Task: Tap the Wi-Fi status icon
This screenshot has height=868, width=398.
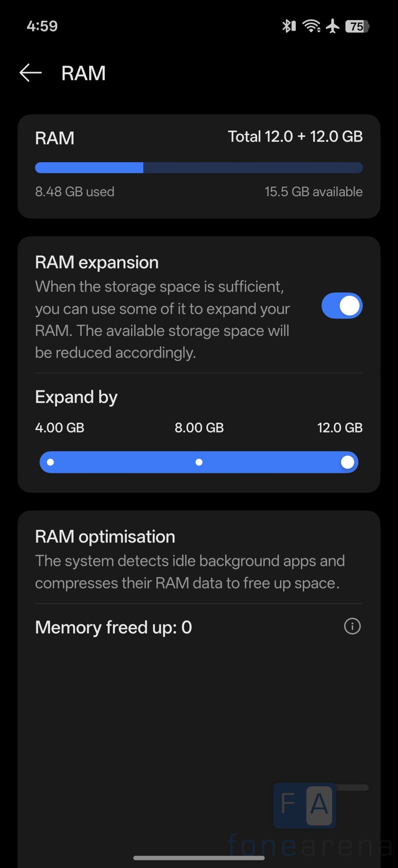Action: (x=311, y=26)
